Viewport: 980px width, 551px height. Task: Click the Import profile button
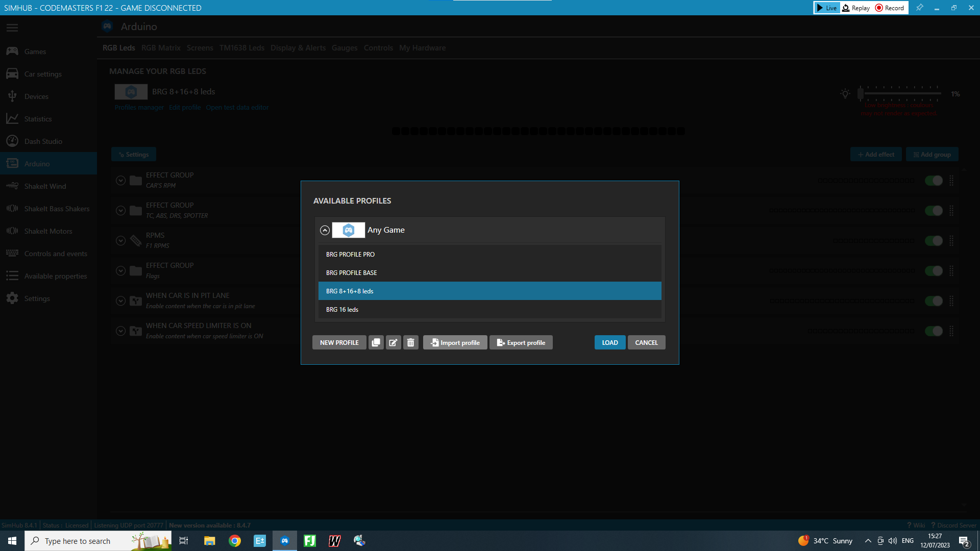pyautogui.click(x=455, y=343)
